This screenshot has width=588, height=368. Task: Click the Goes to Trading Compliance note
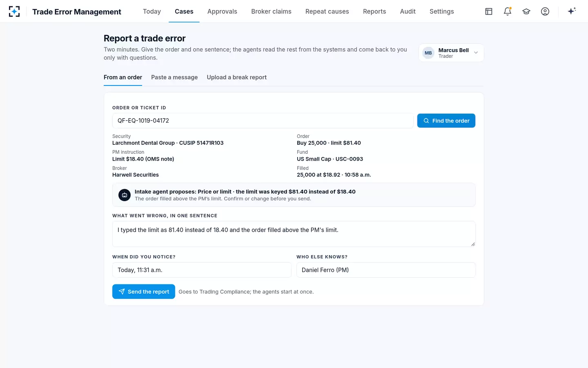(246, 292)
